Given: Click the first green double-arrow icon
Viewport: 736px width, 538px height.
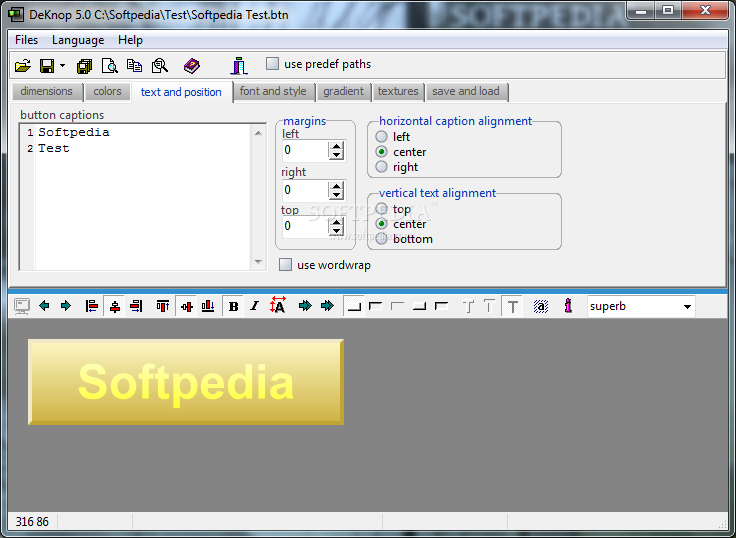Looking at the screenshot, I should pyautogui.click(x=305, y=306).
